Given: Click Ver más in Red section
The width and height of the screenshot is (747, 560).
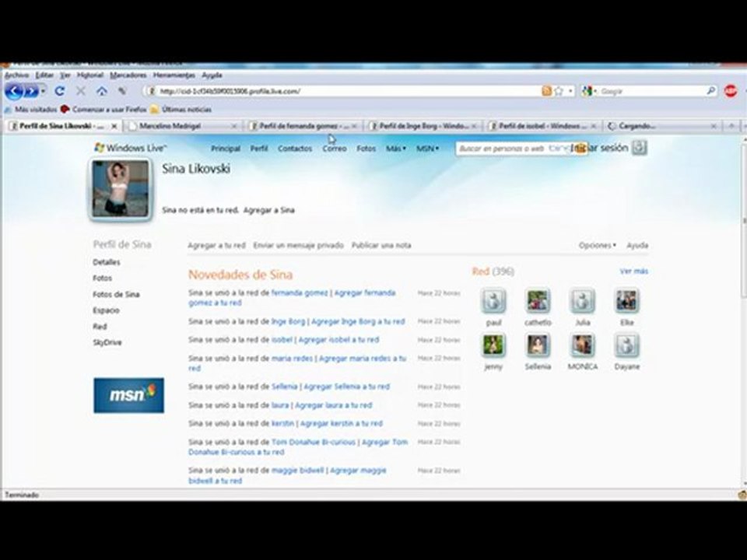Looking at the screenshot, I should 633,271.
